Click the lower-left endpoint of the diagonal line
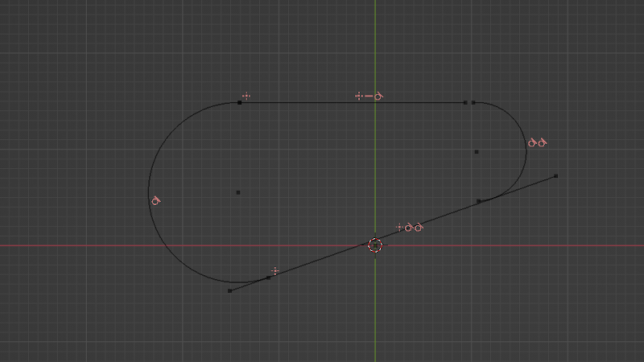Image resolution: width=644 pixels, height=362 pixels. coord(229,290)
